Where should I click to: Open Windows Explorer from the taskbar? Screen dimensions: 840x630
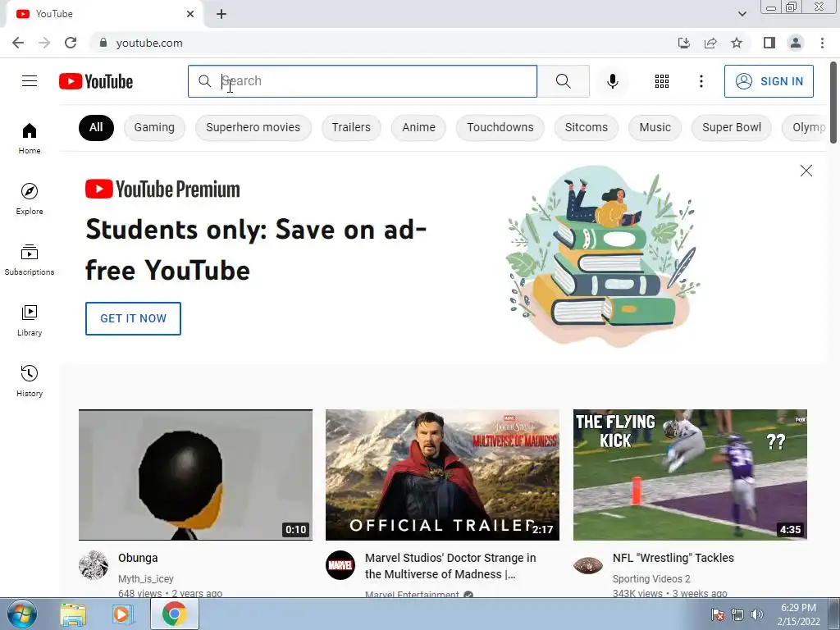[x=73, y=614]
